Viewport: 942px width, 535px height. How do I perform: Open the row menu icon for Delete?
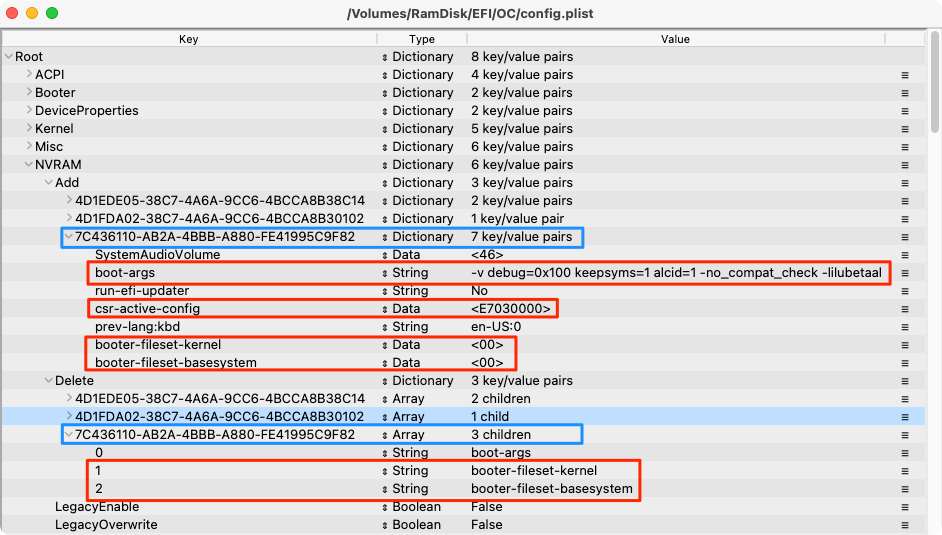point(905,381)
